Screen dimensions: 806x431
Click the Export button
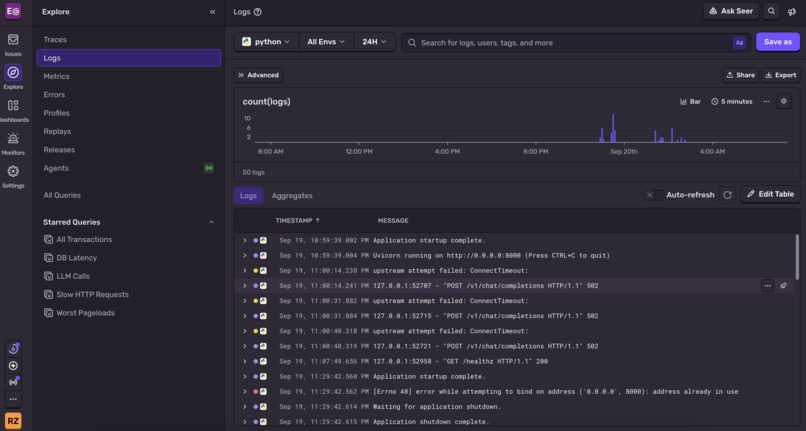780,75
